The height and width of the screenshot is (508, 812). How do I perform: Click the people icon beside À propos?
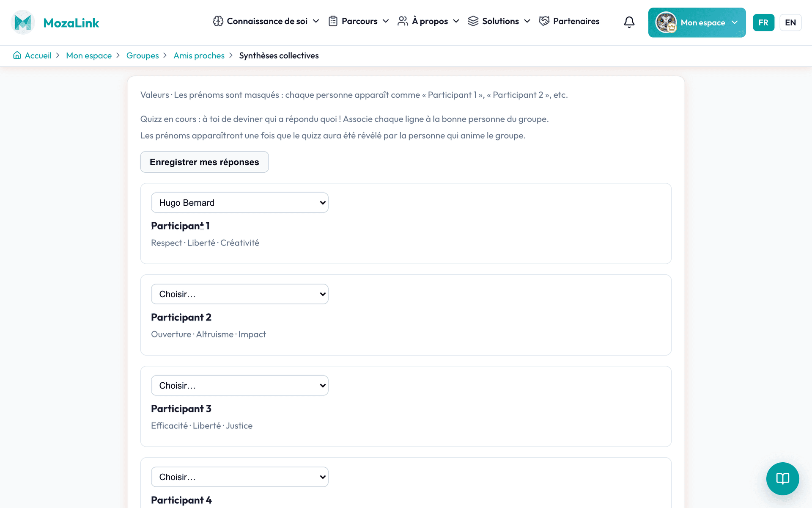click(403, 21)
